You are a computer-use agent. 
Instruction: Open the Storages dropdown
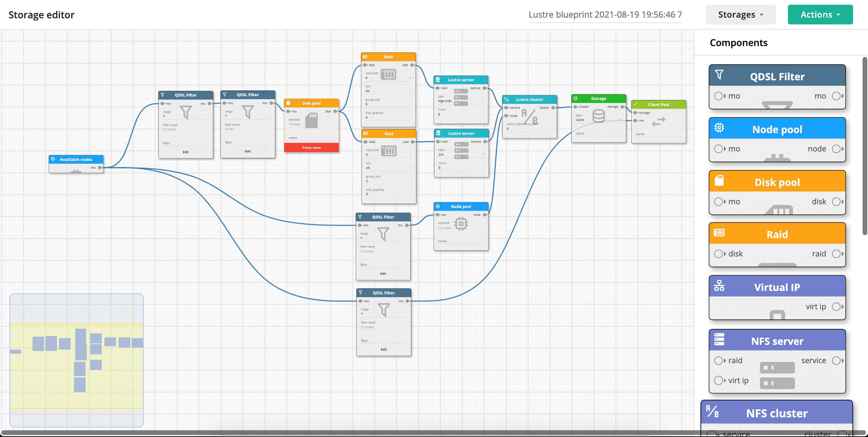(741, 15)
